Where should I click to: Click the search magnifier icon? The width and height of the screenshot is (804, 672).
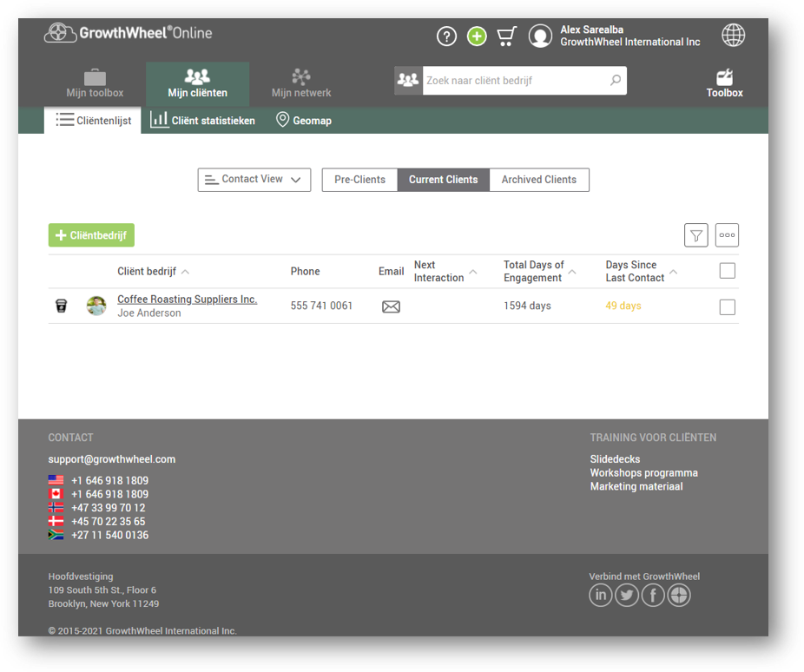pos(616,80)
